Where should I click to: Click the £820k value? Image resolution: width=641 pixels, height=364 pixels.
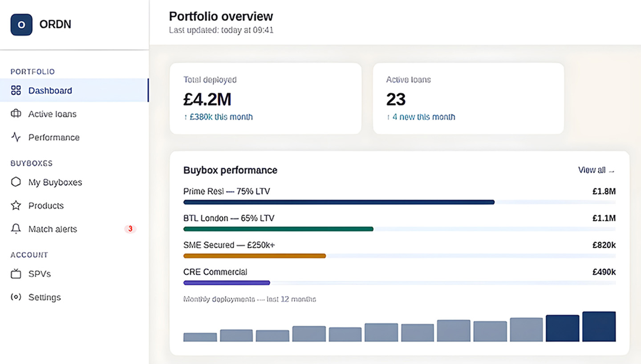pyautogui.click(x=604, y=245)
